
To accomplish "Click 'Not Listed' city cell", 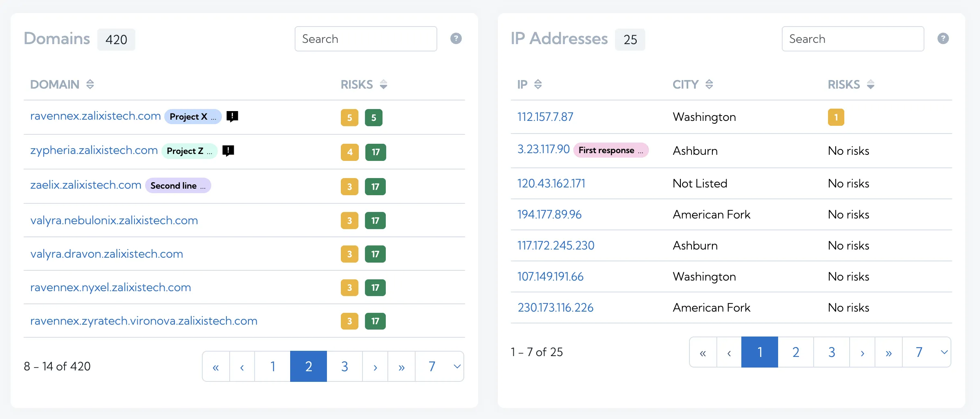I will [x=700, y=183].
